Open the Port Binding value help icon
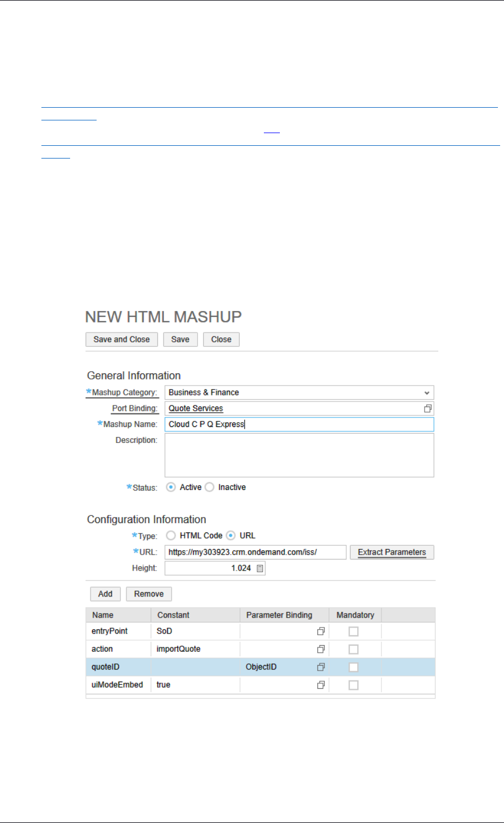The width and height of the screenshot is (504, 823). [427, 409]
